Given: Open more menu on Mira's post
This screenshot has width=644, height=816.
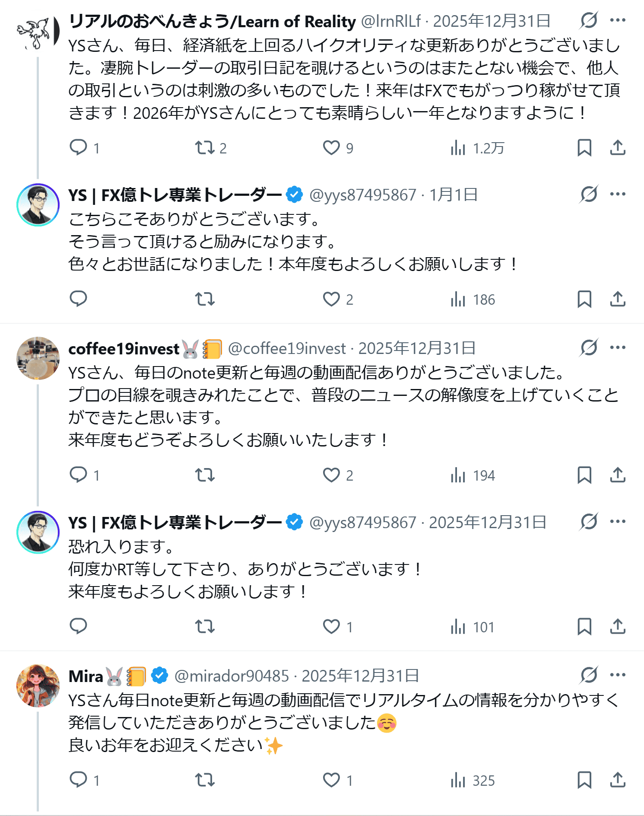Looking at the screenshot, I should click(x=618, y=675).
